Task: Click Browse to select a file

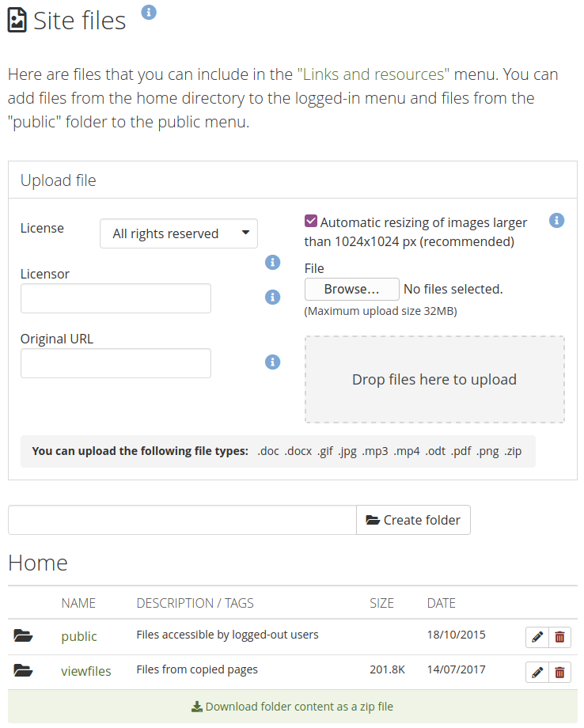Action: 351,289
